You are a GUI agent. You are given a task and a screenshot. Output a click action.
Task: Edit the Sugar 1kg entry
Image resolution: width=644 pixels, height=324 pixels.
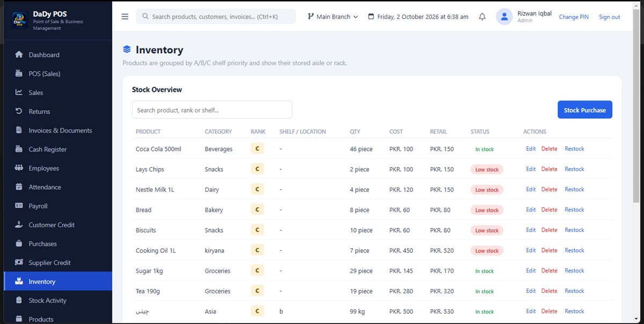click(x=531, y=271)
